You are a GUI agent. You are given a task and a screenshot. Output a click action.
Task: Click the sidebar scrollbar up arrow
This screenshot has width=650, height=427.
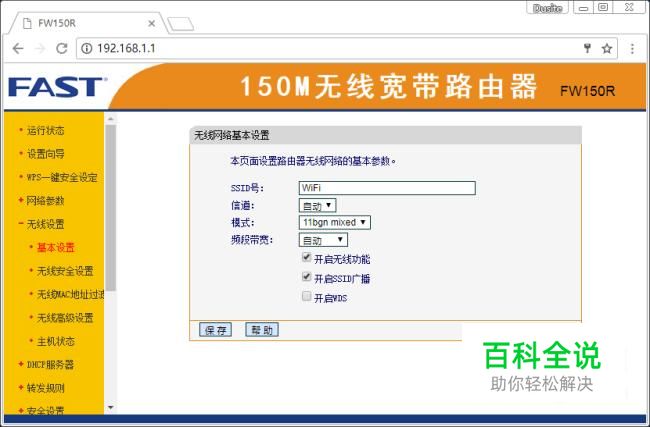[111, 119]
